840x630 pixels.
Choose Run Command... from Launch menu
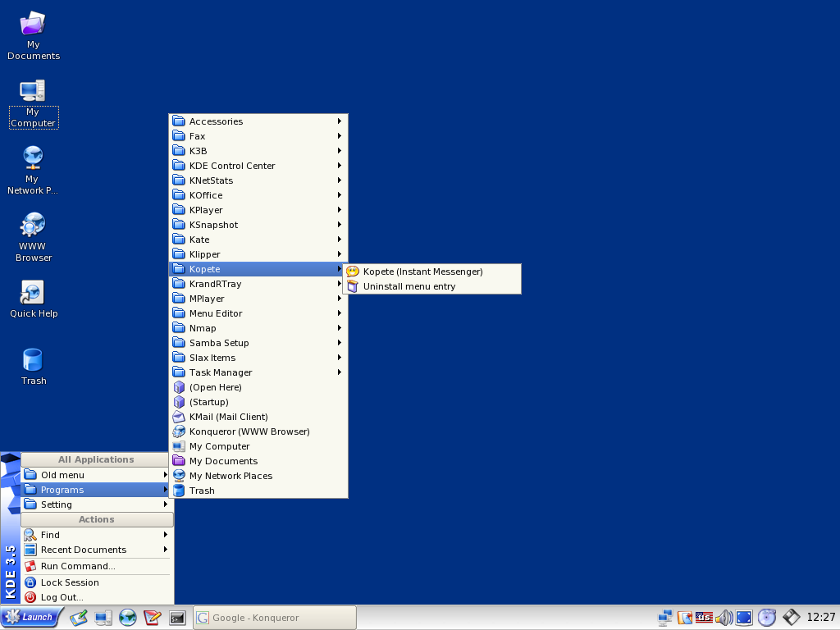[97, 566]
